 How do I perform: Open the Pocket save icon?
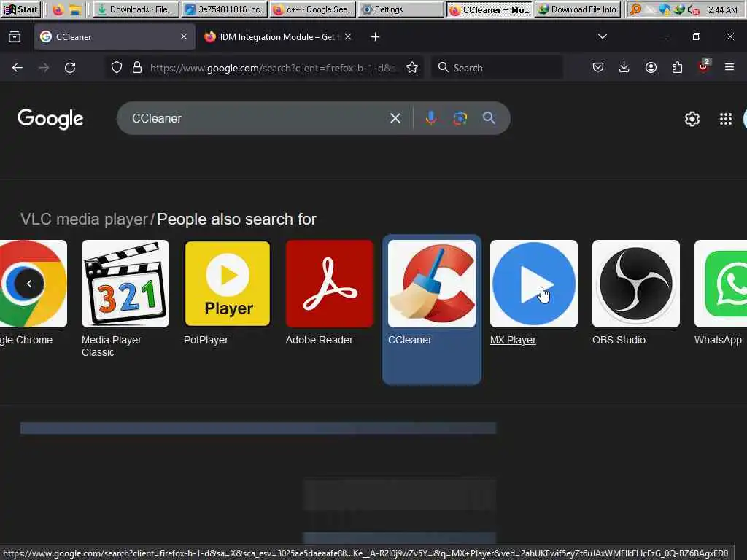[598, 68]
